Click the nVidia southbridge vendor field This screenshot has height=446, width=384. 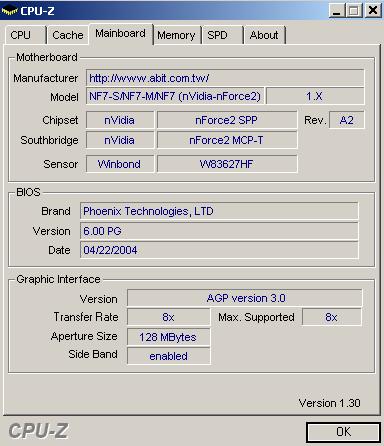click(120, 140)
